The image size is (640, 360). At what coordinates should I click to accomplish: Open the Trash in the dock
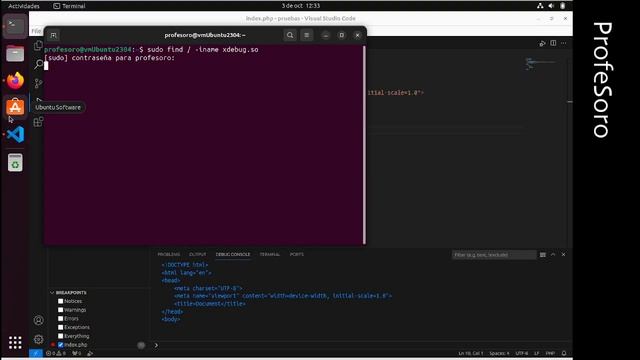pyautogui.click(x=15, y=162)
